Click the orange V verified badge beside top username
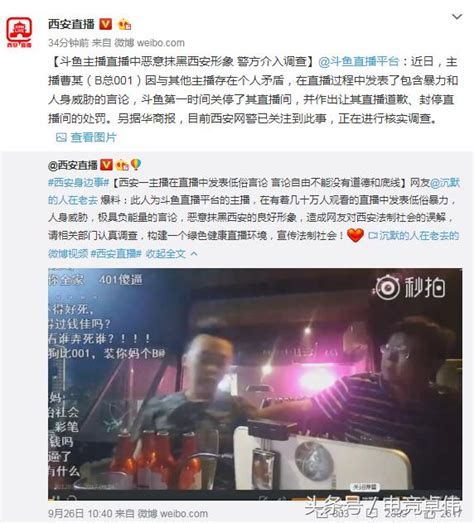Image resolution: width=474 pixels, height=523 pixels. pos(106,24)
